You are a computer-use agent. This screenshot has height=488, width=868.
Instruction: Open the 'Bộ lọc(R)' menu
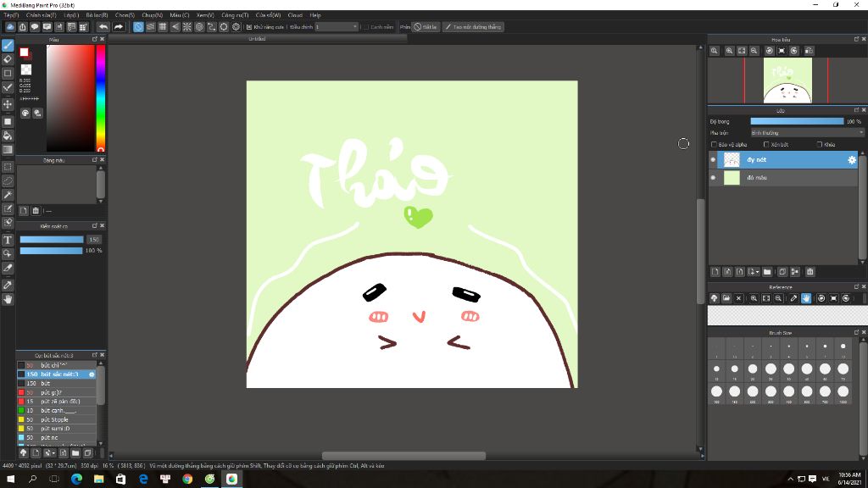click(x=97, y=15)
